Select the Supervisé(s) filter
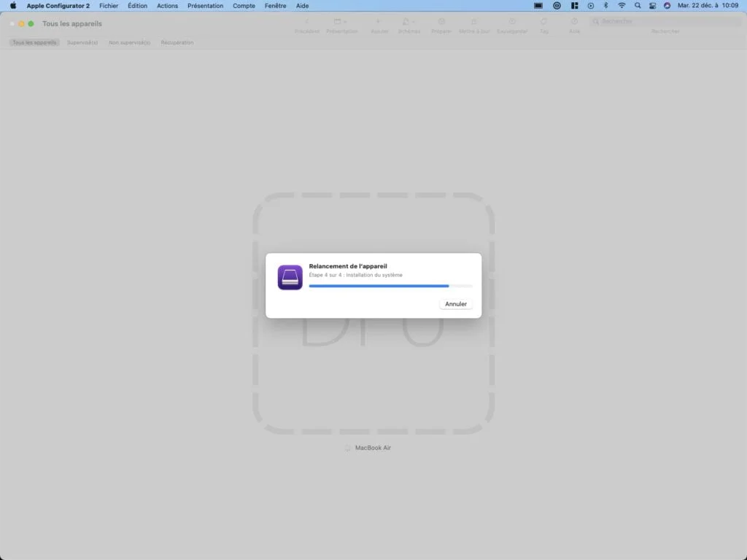 click(82, 42)
